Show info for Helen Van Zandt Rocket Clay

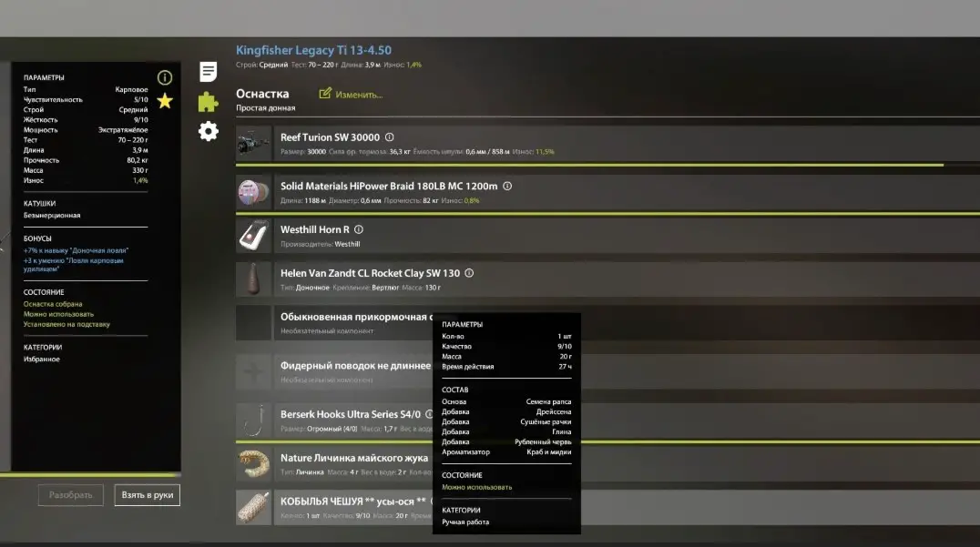(469, 273)
